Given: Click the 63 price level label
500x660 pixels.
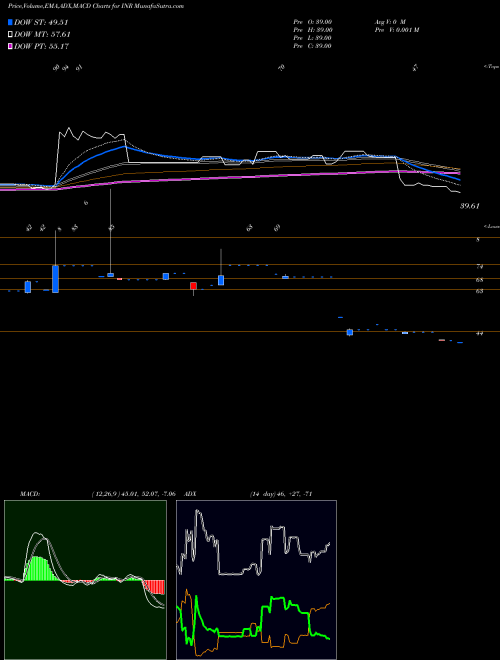Looking at the screenshot, I should click(x=479, y=291).
